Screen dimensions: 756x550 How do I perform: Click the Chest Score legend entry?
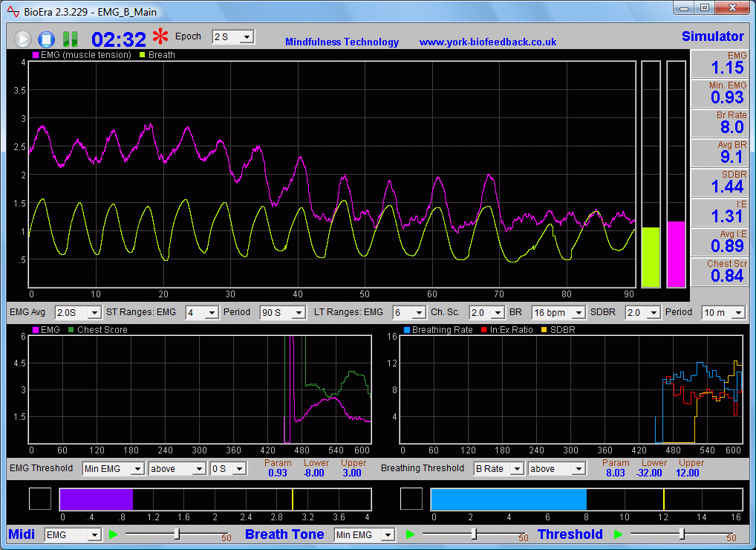pos(98,330)
